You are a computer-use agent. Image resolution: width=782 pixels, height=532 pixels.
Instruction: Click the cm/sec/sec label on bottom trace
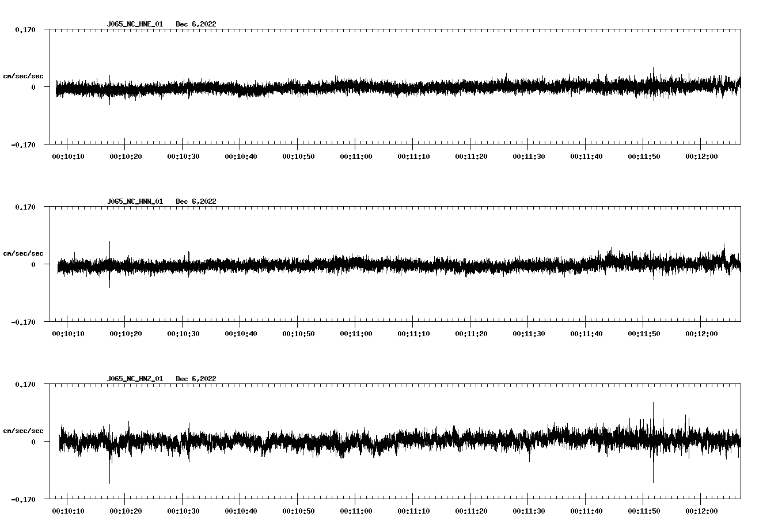pos(24,430)
